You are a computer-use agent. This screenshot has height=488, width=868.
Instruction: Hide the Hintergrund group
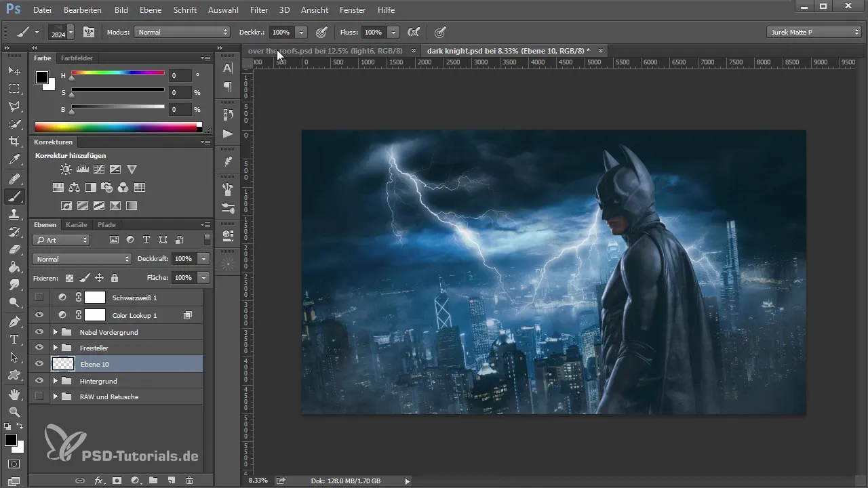coord(39,381)
